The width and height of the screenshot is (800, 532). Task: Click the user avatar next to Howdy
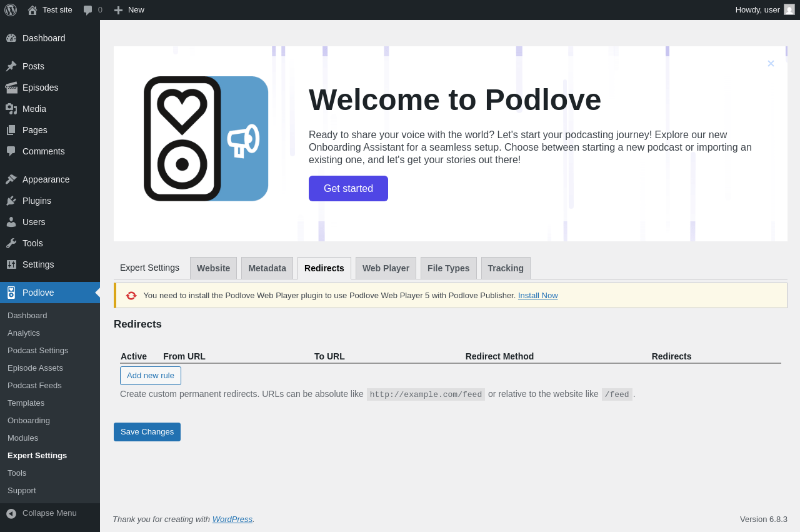pos(789,9)
